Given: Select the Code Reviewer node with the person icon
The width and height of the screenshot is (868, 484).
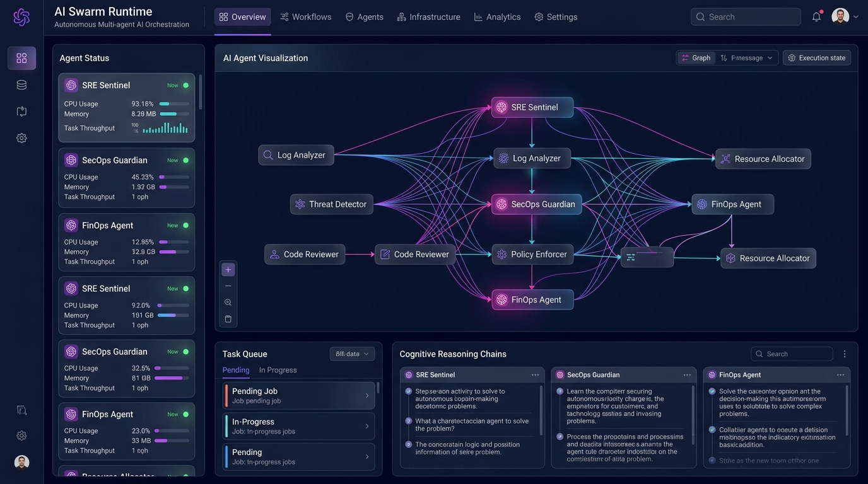Looking at the screenshot, I should 305,255.
